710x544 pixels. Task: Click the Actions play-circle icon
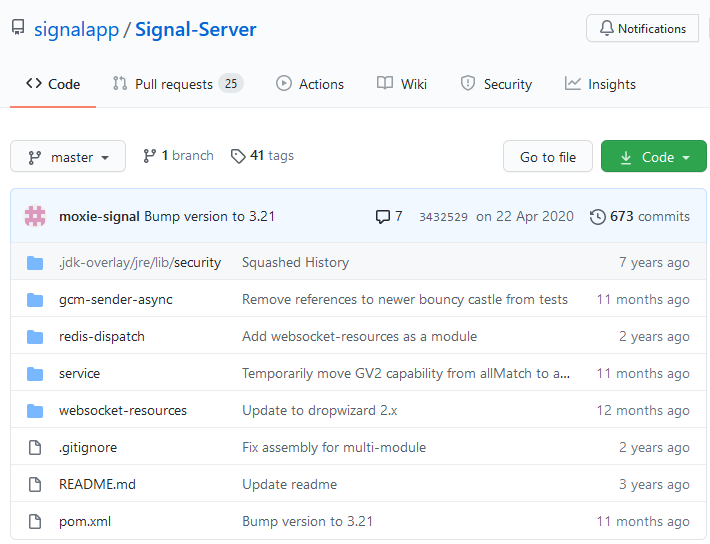click(284, 83)
